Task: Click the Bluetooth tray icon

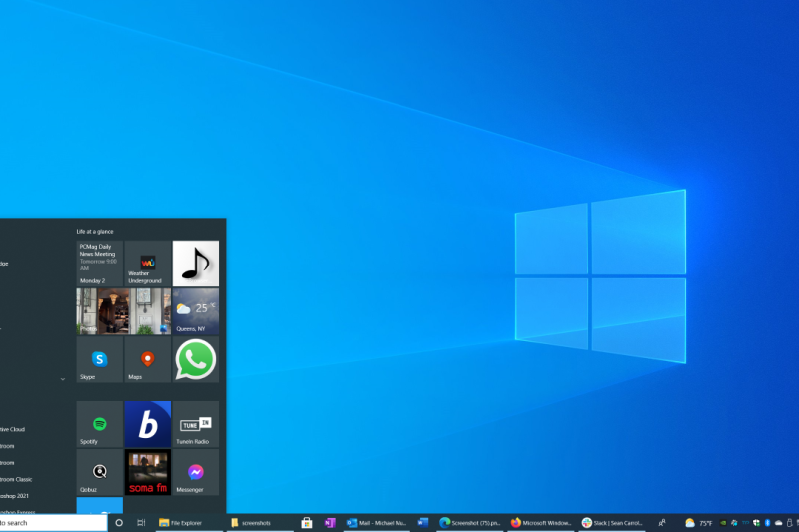Action: (767, 523)
